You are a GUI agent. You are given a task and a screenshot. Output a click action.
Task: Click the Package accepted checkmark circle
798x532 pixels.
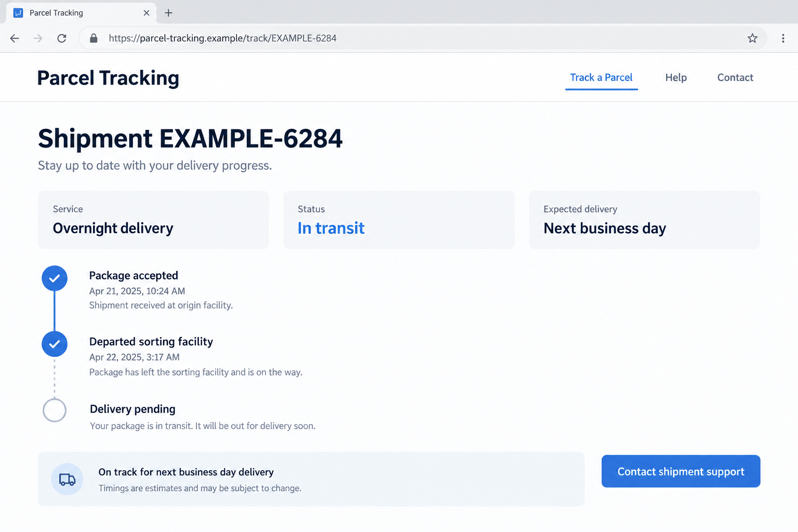pos(55,278)
